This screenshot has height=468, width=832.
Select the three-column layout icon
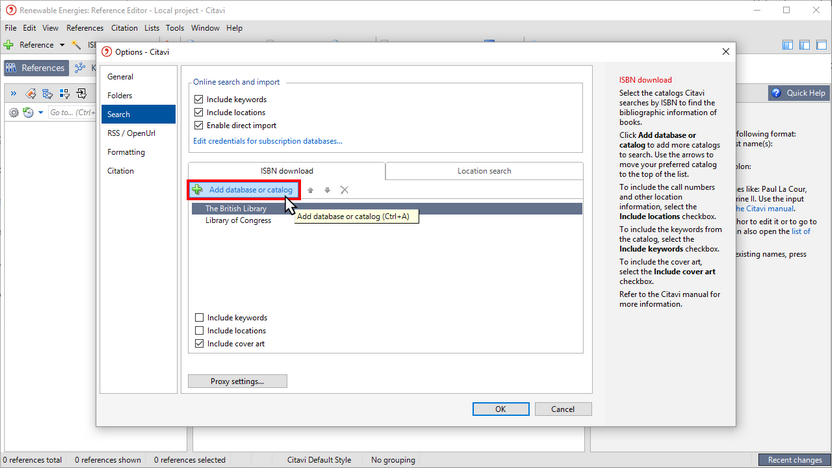click(x=787, y=45)
